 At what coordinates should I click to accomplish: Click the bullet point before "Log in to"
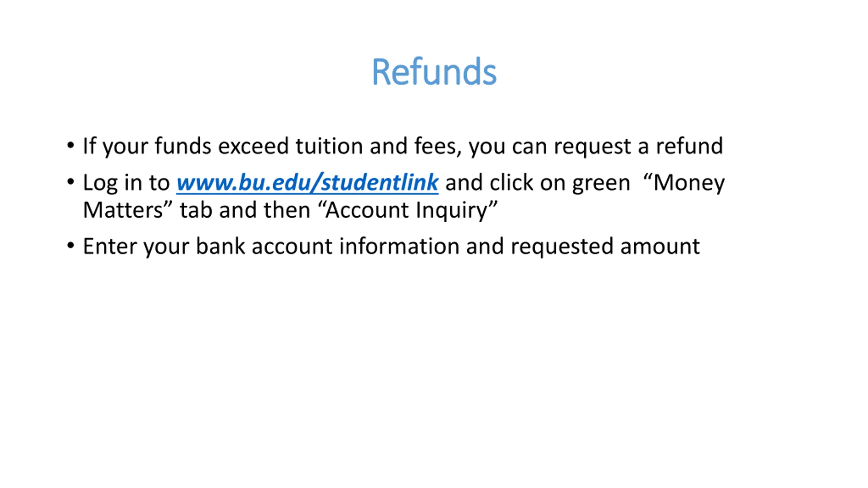71,182
